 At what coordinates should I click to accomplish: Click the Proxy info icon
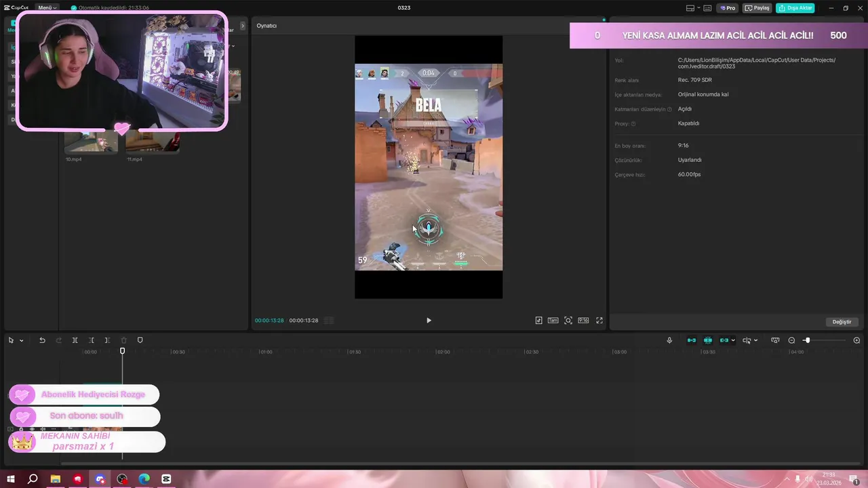click(633, 124)
